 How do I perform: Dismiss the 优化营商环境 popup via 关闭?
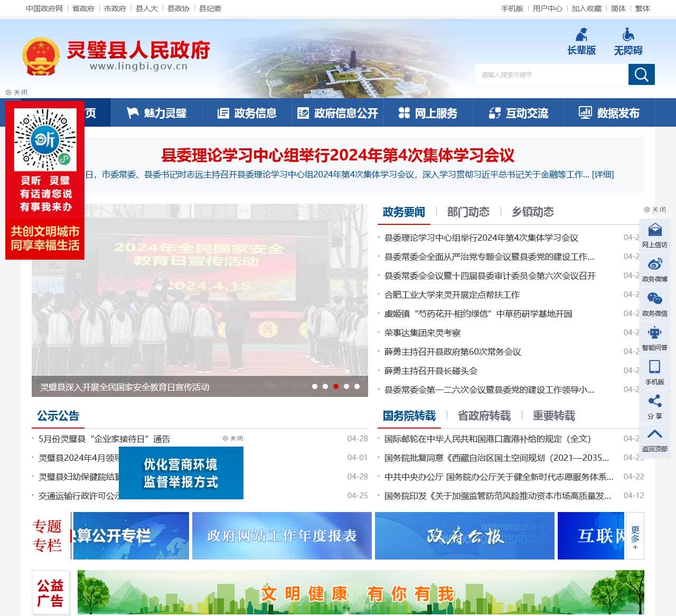[x=232, y=438]
